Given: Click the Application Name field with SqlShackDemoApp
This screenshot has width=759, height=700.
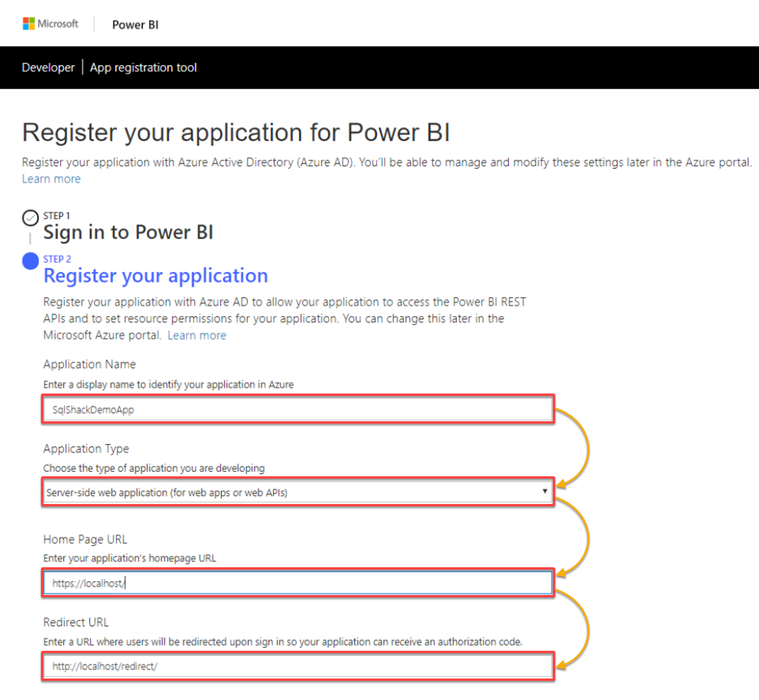Looking at the screenshot, I should [x=298, y=409].
